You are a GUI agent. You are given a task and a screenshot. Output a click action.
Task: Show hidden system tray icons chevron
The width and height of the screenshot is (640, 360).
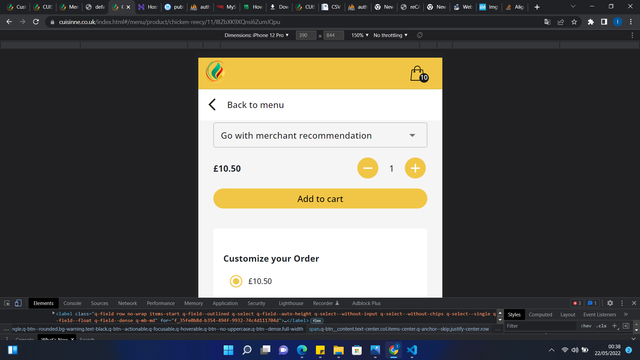(x=551, y=350)
